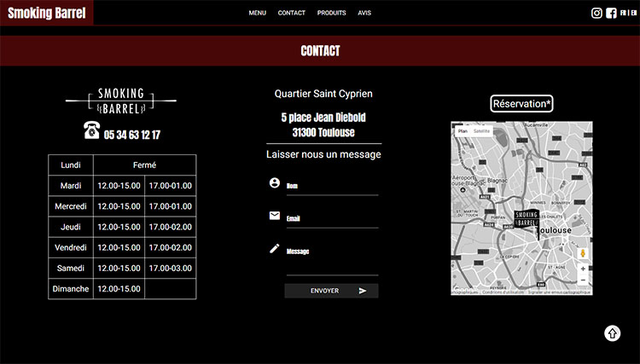Image resolution: width=640 pixels, height=364 pixels.
Task: Click the Smoking Barrel map marker
Action: 527,218
